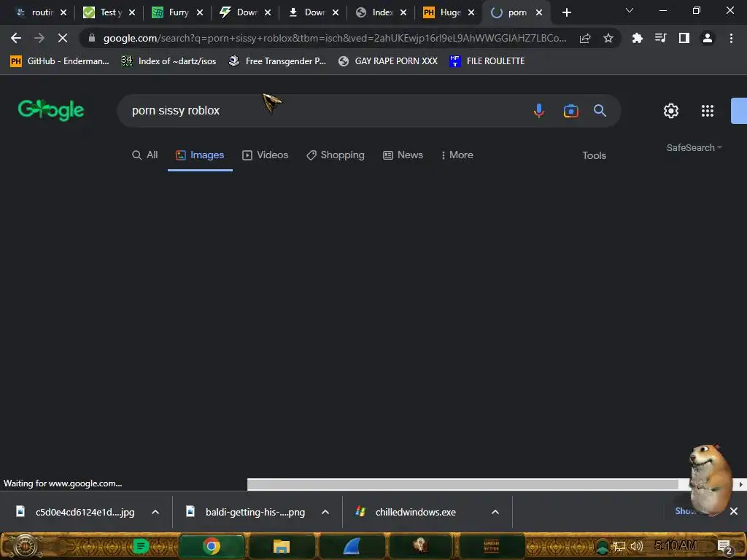Click the horizontal scrollbar
The width and height of the screenshot is (747, 560).
point(462,484)
